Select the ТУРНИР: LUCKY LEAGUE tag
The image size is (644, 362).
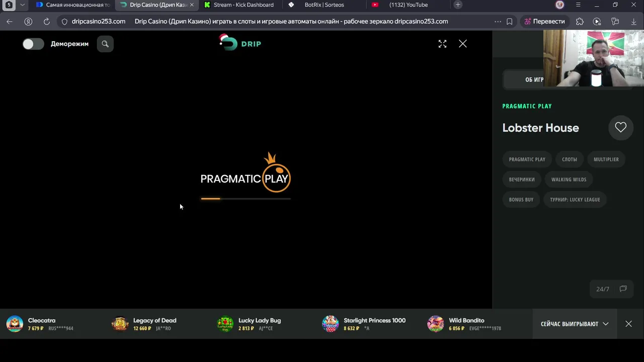[575, 200]
